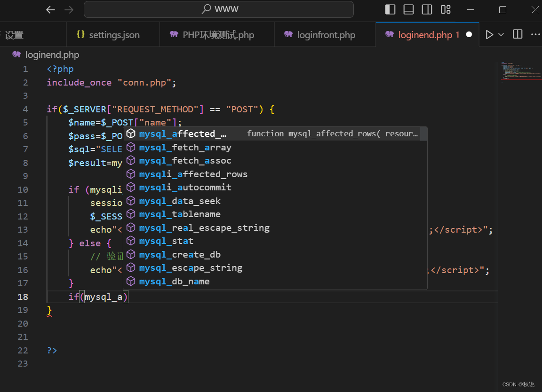Click the closing brace on line 19
Viewport: 542px width, 392px height.
(49, 310)
